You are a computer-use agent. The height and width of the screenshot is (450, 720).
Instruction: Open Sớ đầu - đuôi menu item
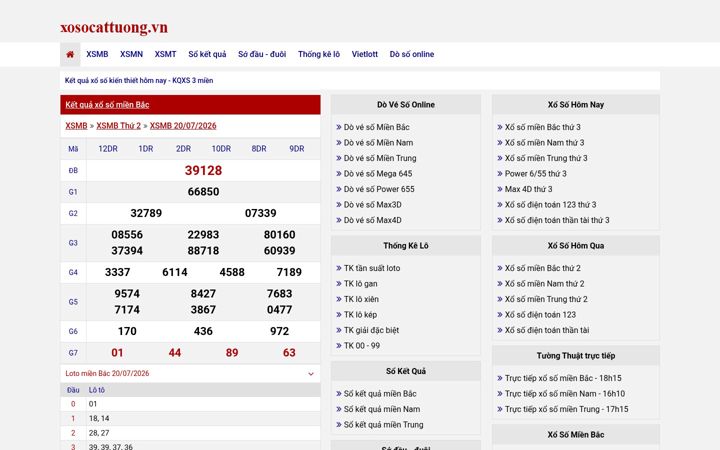click(262, 54)
